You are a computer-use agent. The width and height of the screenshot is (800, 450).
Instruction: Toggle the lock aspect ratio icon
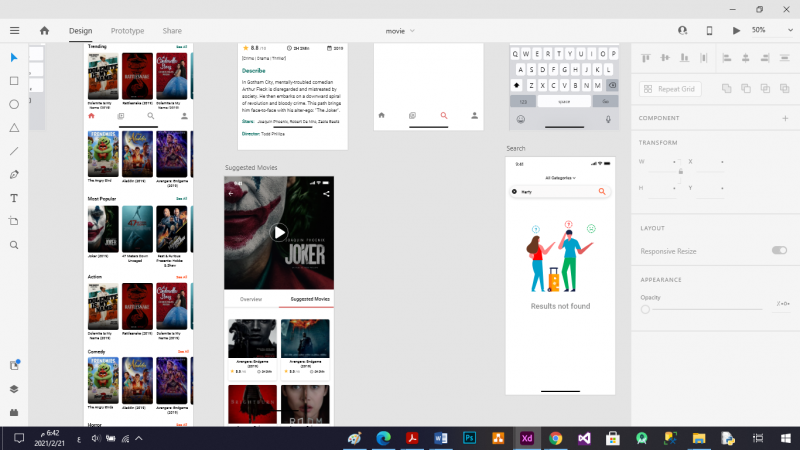click(x=681, y=172)
